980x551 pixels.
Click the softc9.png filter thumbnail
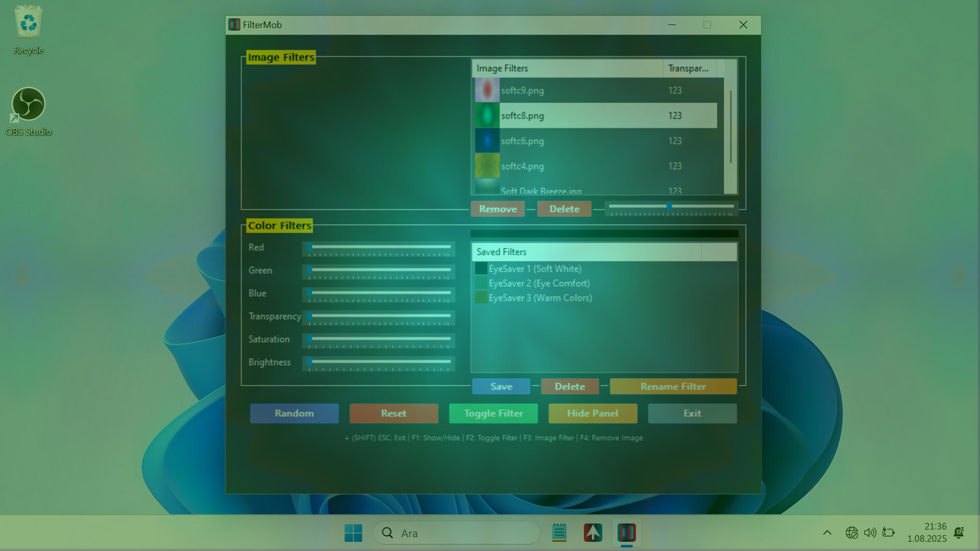tap(487, 90)
